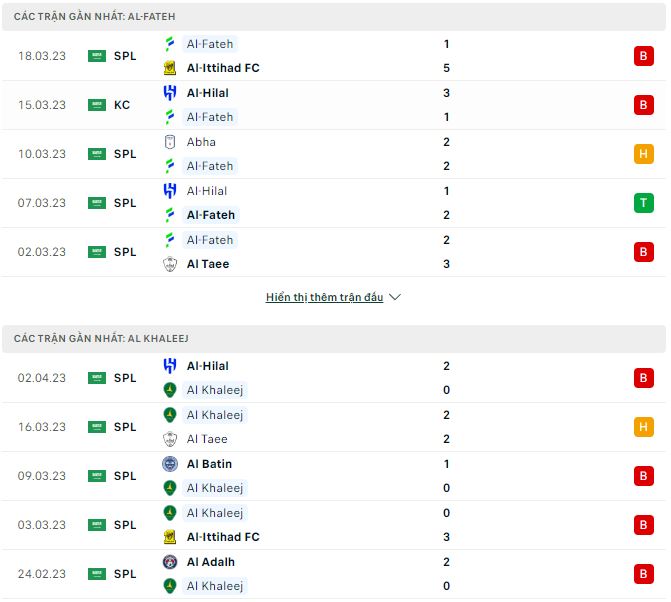
Task: Click green T result badge
Action: [x=643, y=203]
